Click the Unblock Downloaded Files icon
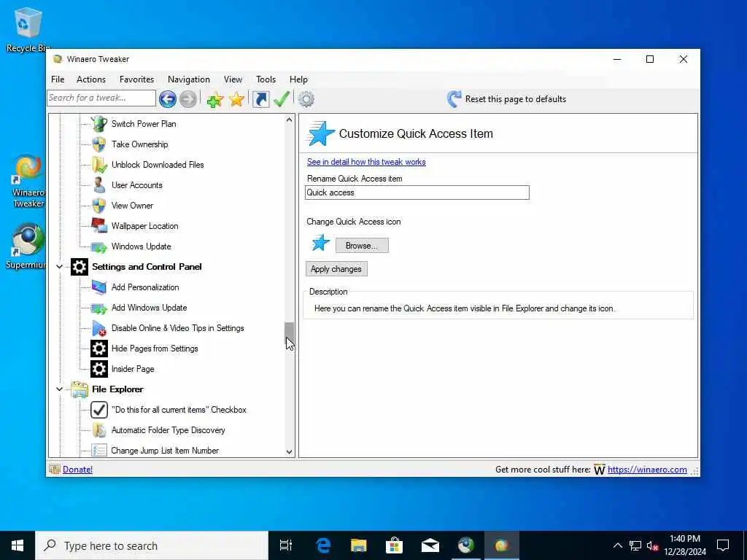747x560 pixels. [99, 165]
